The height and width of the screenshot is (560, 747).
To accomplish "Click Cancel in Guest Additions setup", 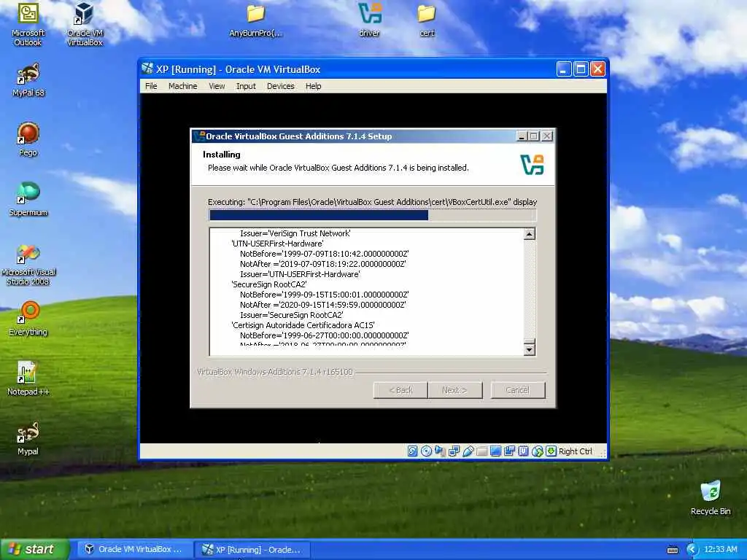I will tap(518, 390).
